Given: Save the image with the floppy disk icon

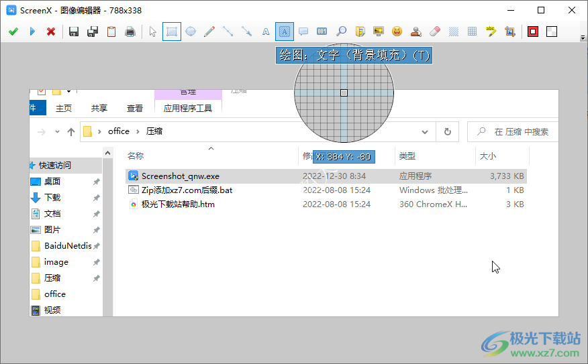Looking at the screenshot, I should click(74, 32).
